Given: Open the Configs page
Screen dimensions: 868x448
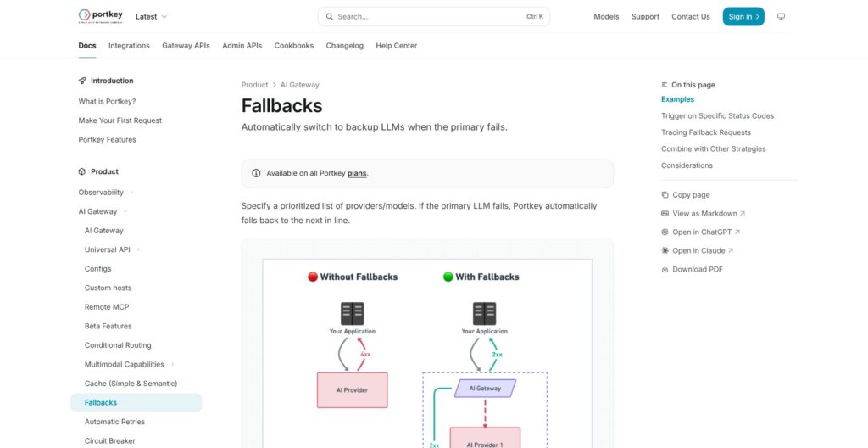Looking at the screenshot, I should [x=98, y=269].
